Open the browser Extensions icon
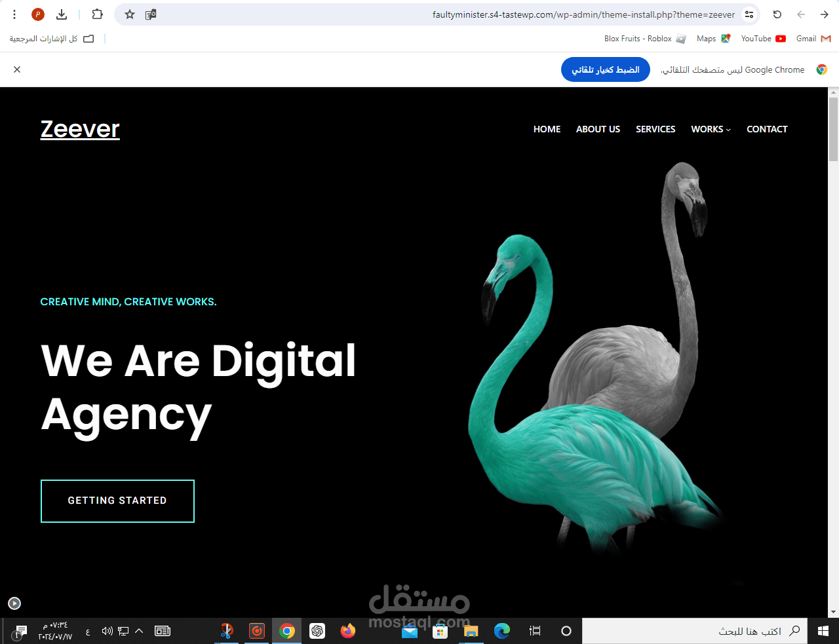Image resolution: width=839 pixels, height=644 pixels. tap(97, 14)
